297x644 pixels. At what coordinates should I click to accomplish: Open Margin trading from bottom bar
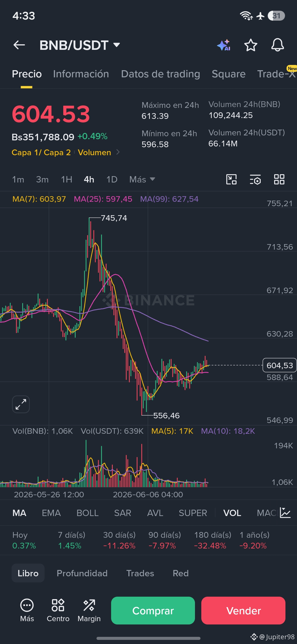point(89,610)
